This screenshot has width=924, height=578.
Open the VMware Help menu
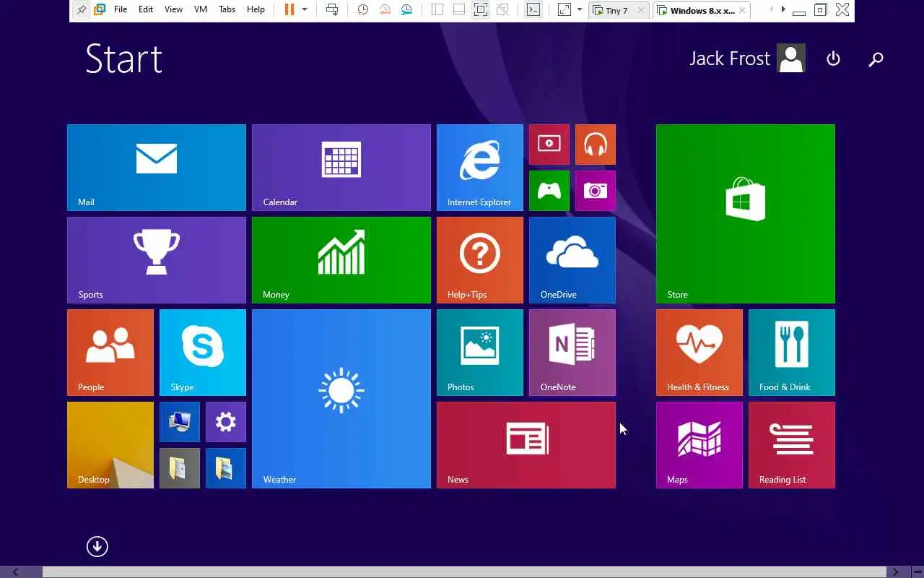[256, 9]
